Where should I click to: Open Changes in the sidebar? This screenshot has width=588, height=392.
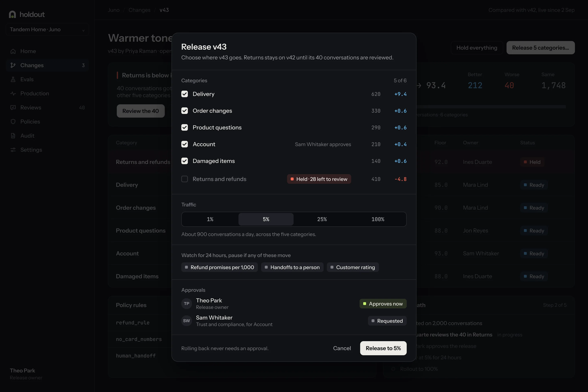pyautogui.click(x=47, y=65)
